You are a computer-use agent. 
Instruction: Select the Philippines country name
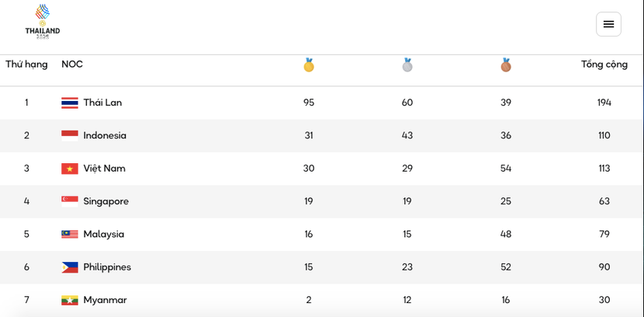[107, 267]
